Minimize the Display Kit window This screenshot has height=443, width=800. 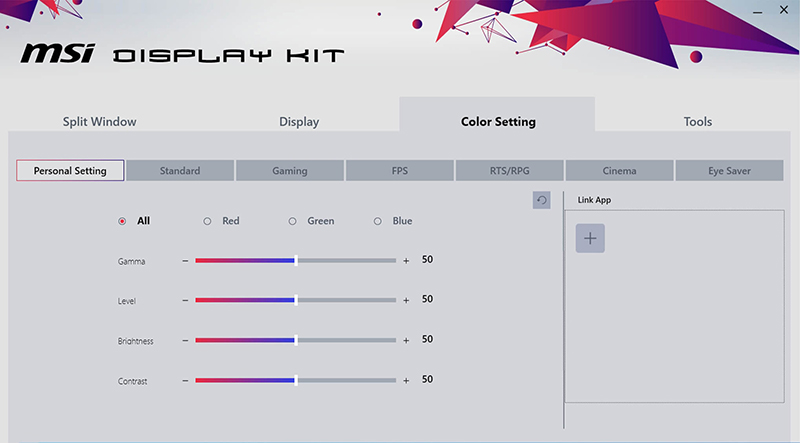click(758, 11)
